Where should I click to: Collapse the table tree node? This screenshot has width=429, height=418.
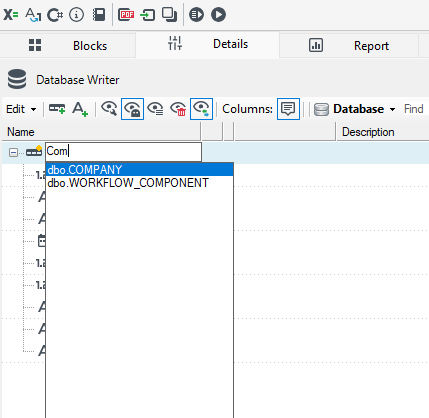pos(13,153)
